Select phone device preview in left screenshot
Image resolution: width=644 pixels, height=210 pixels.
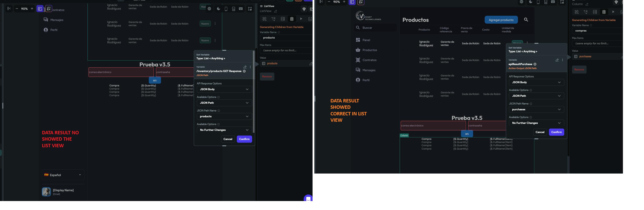[x=226, y=9]
